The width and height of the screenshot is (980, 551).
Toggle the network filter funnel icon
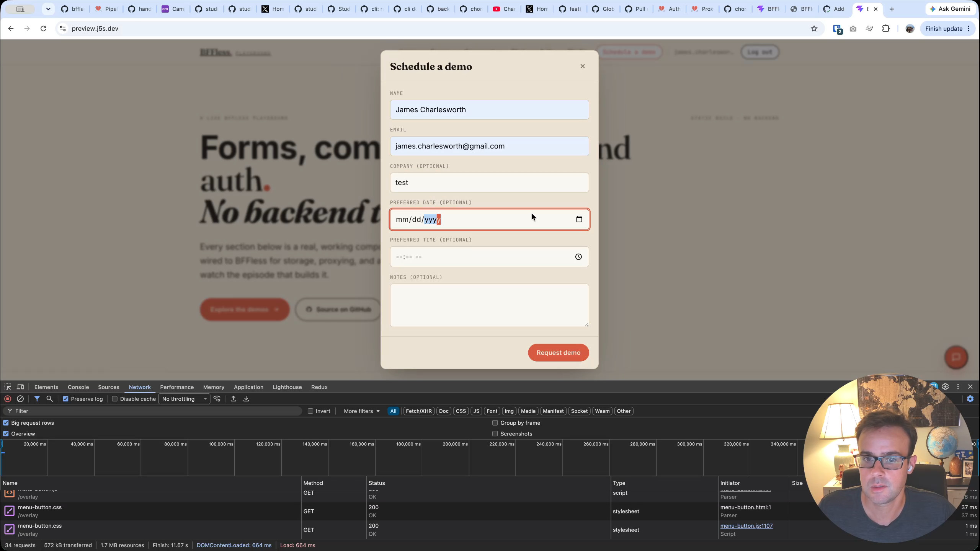[37, 399]
